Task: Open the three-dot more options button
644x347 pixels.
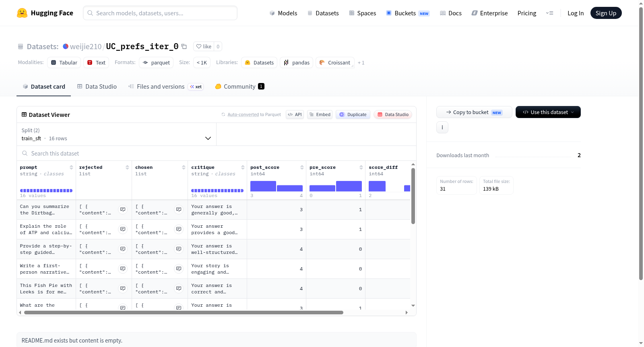Action: click(442, 127)
